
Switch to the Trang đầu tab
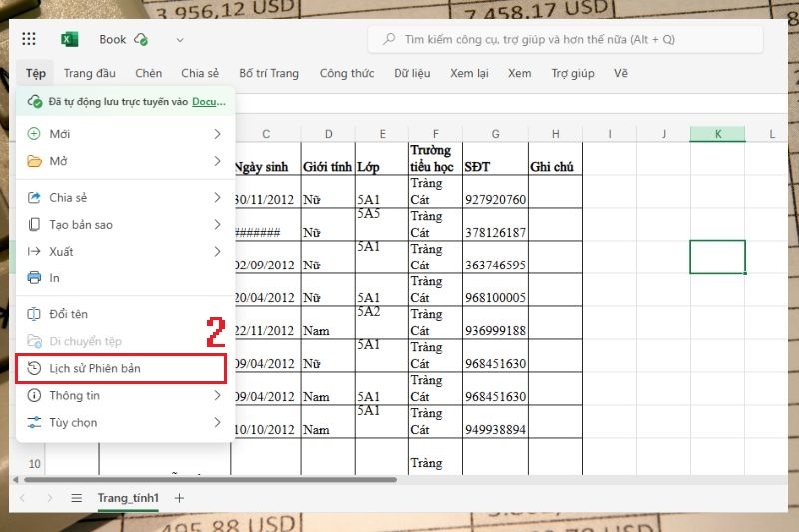(x=90, y=73)
